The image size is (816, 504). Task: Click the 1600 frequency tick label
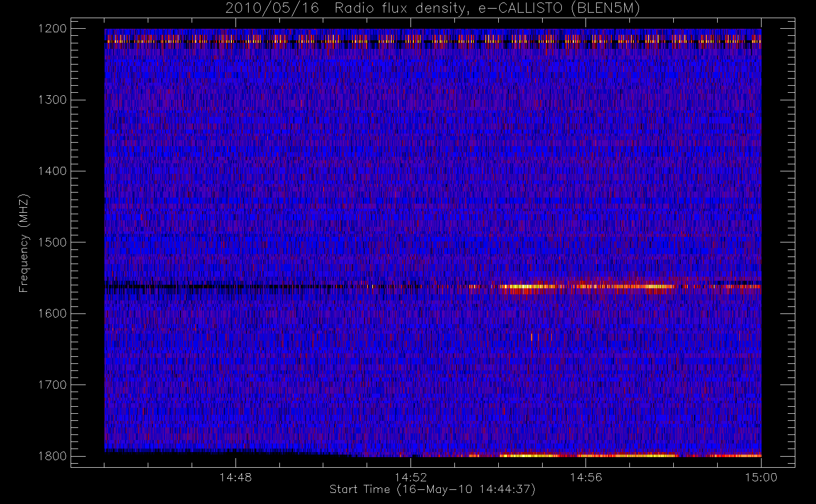tap(52, 313)
